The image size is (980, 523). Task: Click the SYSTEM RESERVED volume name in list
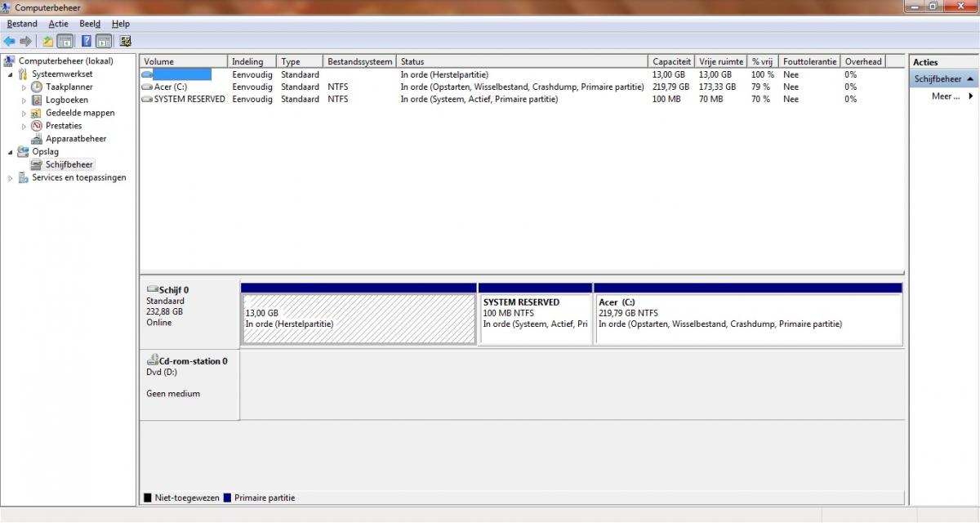click(x=189, y=99)
